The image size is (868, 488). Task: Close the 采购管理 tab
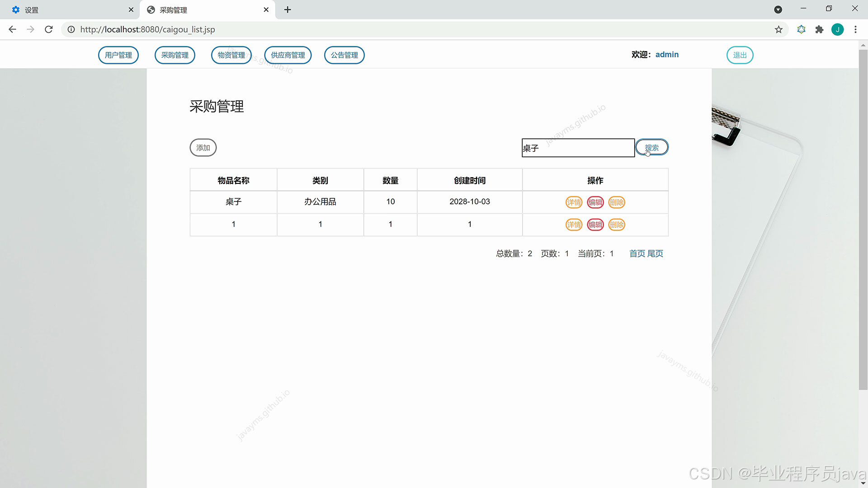pyautogui.click(x=266, y=9)
